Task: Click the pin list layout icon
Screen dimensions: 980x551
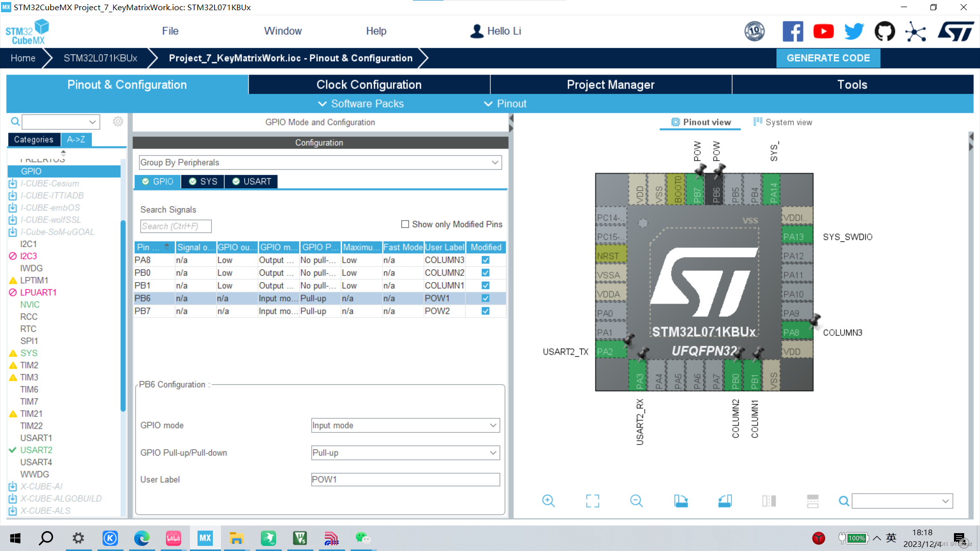Action: 813,501
